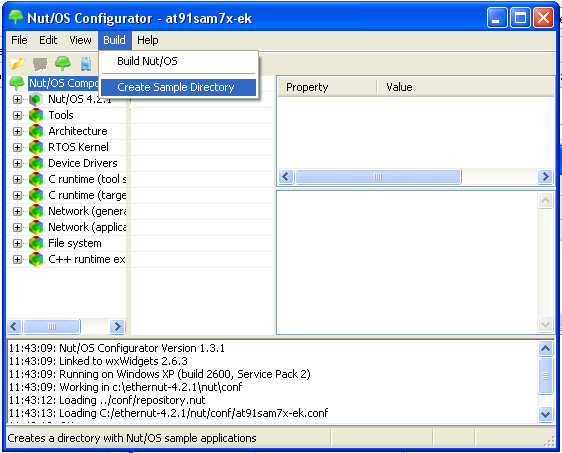
Task: Click the Property column header
Action: [327, 87]
